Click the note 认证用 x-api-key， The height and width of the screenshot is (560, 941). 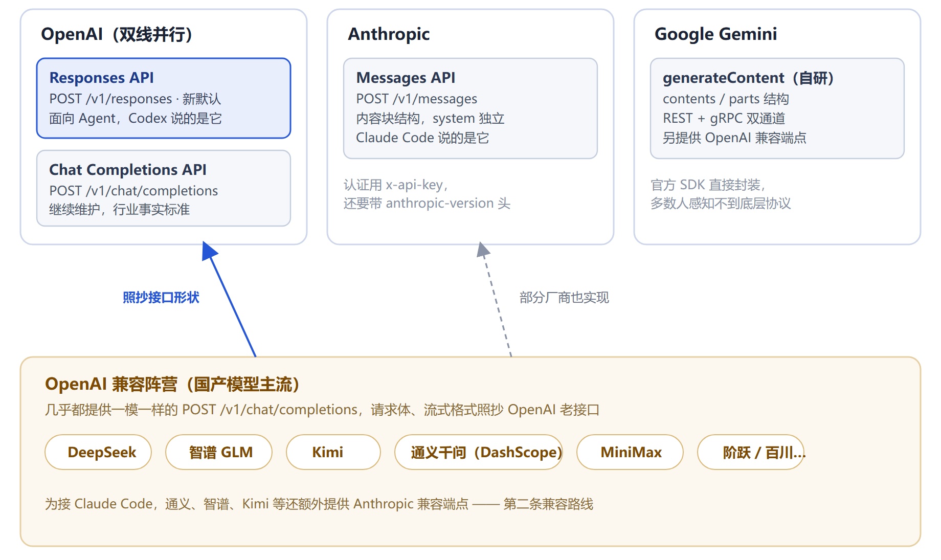point(396,185)
